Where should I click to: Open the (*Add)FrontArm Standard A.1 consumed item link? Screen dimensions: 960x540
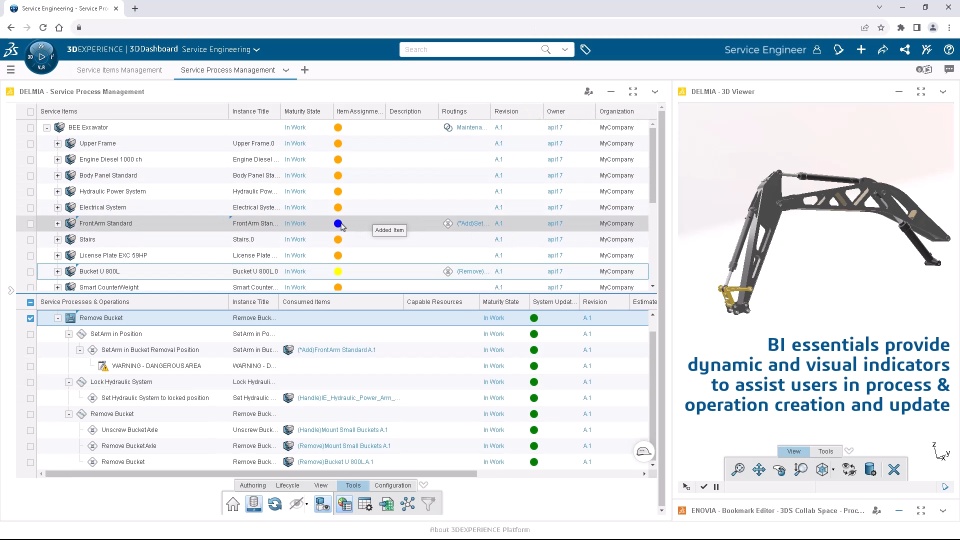pyautogui.click(x=337, y=350)
